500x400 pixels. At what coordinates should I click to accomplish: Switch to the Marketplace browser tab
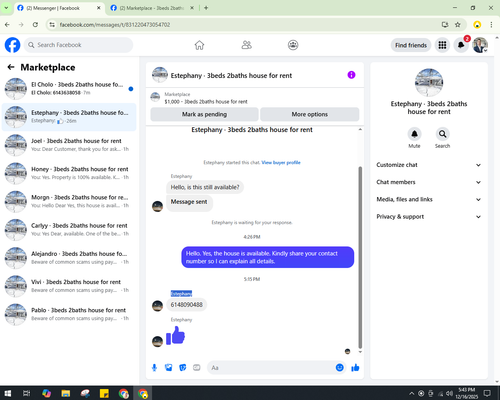coord(152,8)
